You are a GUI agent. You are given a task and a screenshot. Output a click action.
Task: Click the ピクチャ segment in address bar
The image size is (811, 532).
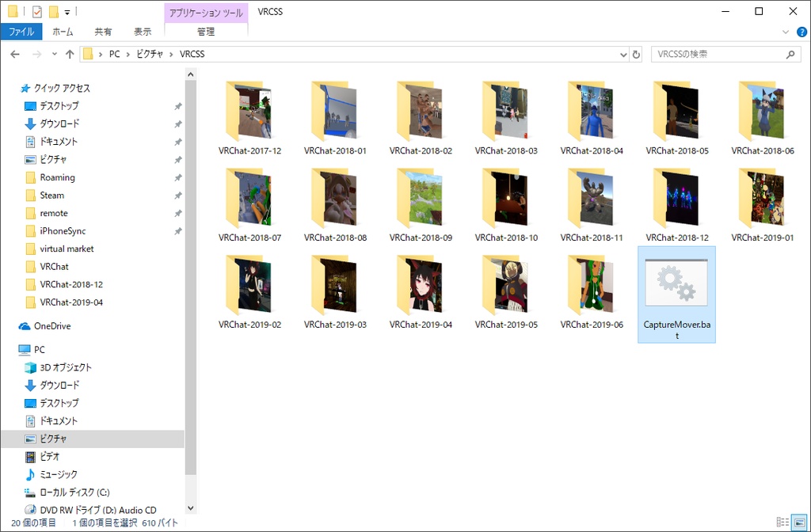pos(150,55)
